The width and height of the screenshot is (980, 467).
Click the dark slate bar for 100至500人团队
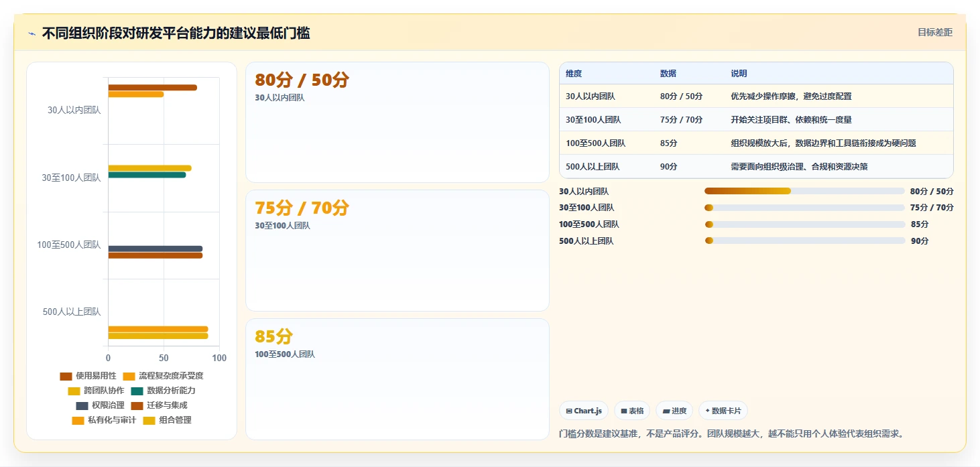pos(156,249)
